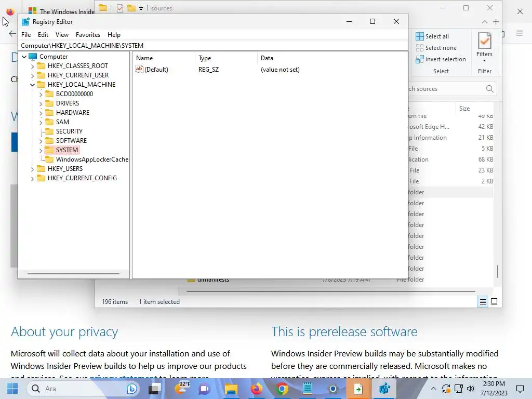The height and width of the screenshot is (399, 532).
Task: Expand HKEY_USERS tree node
Action: click(33, 169)
